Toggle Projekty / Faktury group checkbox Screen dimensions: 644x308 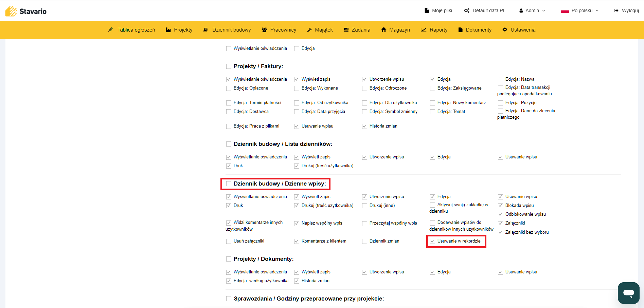coord(229,66)
